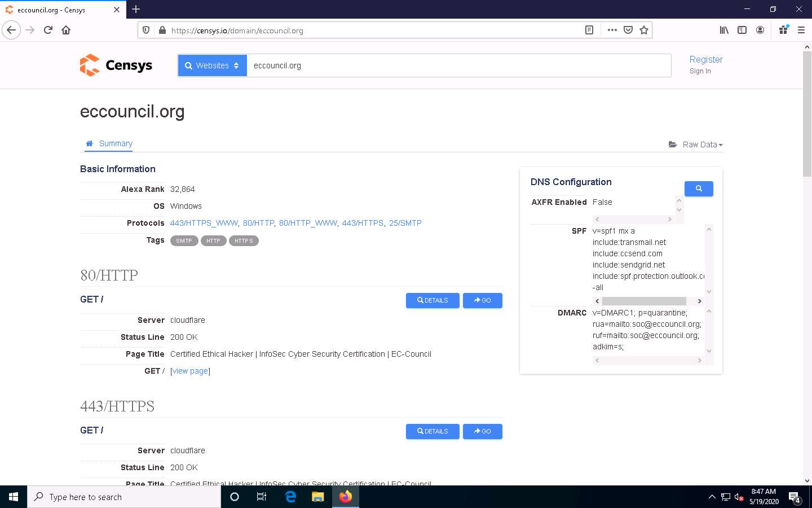Image resolution: width=812 pixels, height=508 pixels.
Task: Toggle Reader View icon
Action: tap(589, 30)
